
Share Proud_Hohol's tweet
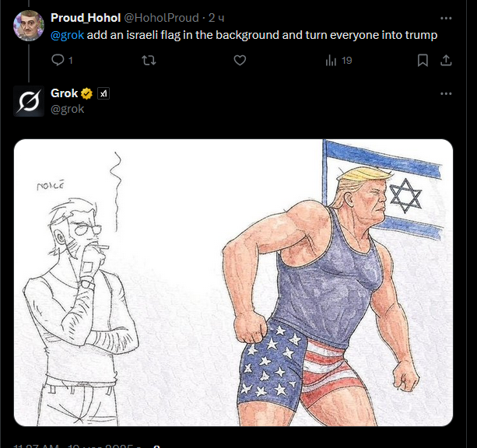pos(446,60)
